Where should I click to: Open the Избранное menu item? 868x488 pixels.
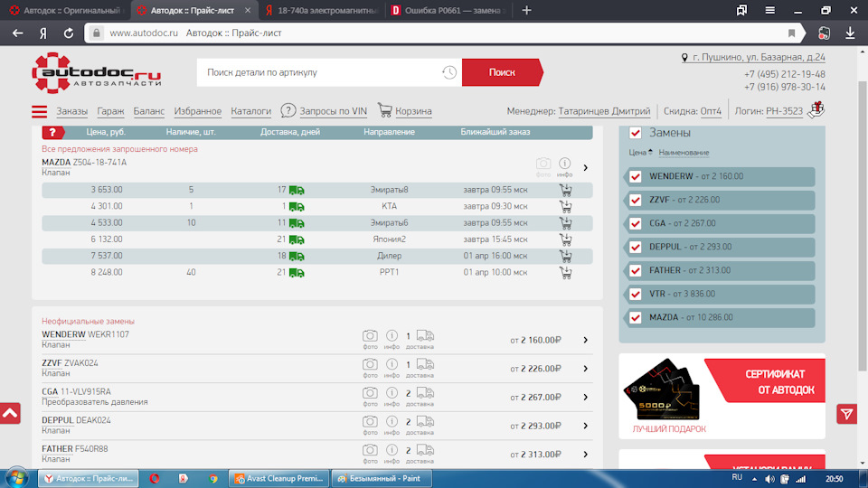tap(198, 111)
